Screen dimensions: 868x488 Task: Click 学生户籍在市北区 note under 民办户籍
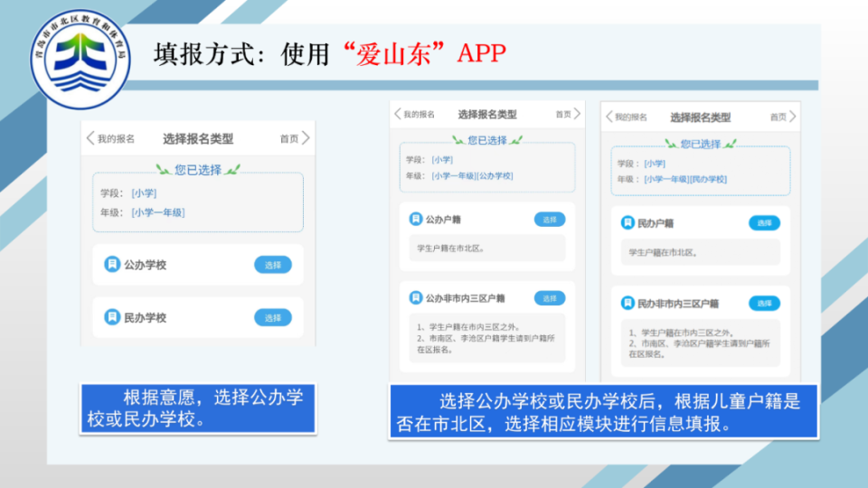pos(700,252)
